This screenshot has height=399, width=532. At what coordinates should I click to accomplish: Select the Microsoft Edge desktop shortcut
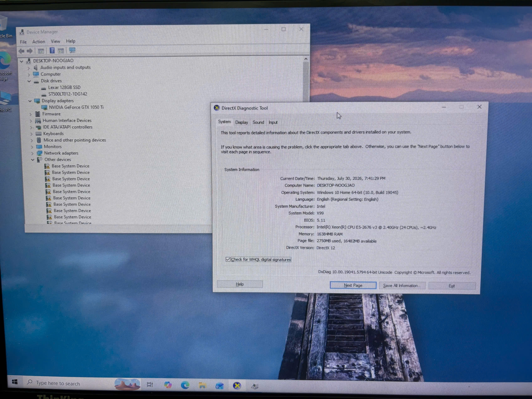(x=5, y=66)
